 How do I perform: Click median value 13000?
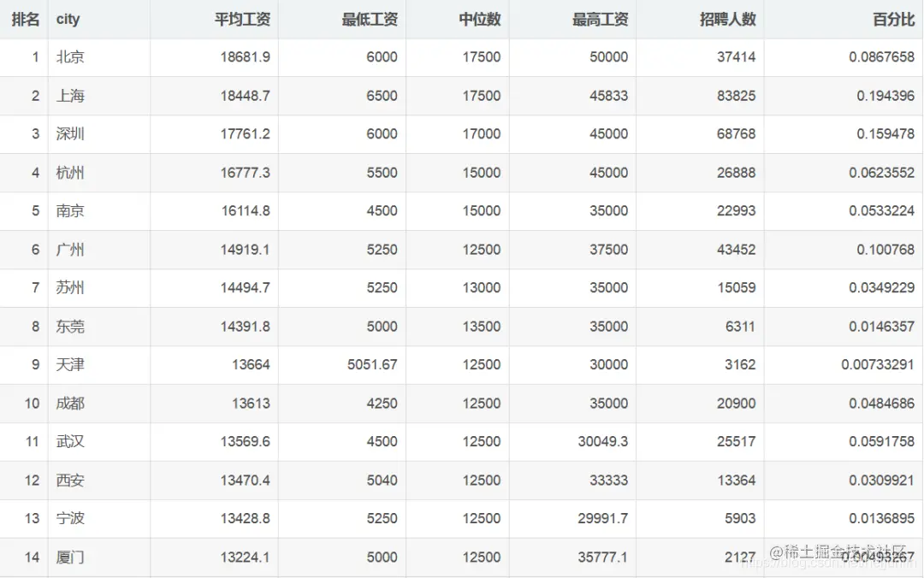click(x=482, y=287)
